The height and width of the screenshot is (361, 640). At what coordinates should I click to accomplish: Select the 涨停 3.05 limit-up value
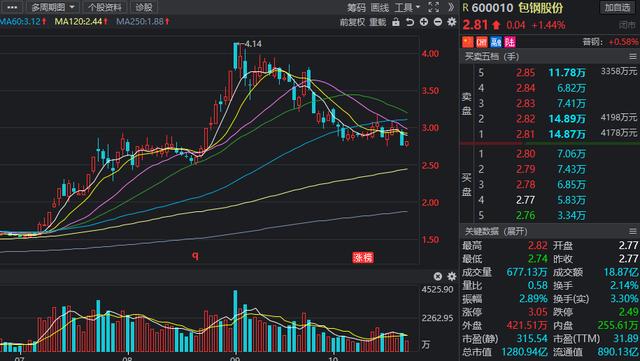click(538, 312)
